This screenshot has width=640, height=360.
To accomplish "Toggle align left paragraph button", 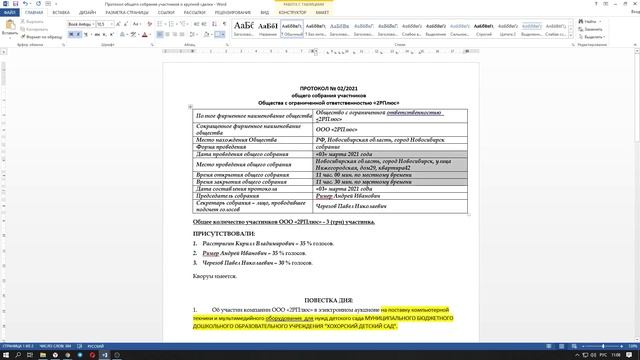I will click(160, 34).
